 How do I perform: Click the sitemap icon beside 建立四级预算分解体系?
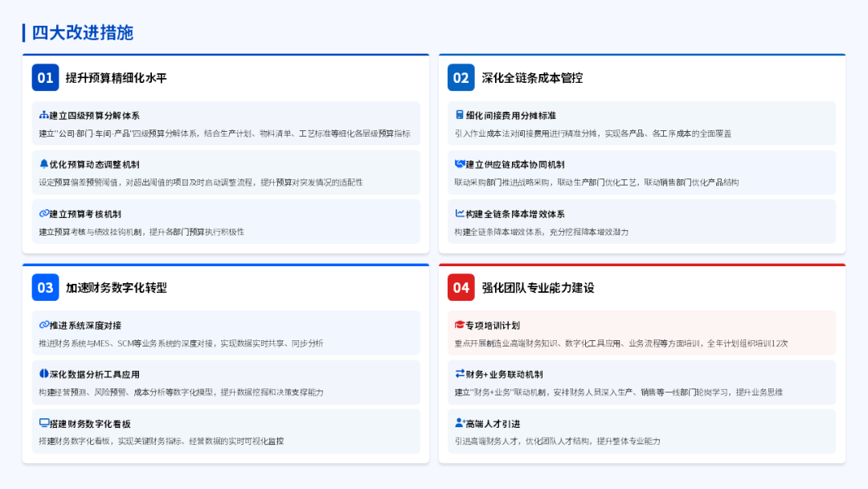(x=43, y=115)
